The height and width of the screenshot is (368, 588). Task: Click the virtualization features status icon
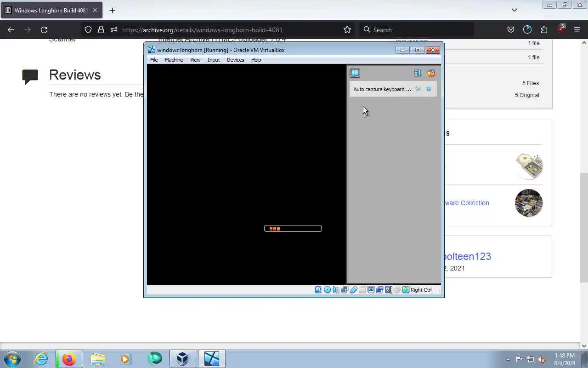(x=388, y=290)
